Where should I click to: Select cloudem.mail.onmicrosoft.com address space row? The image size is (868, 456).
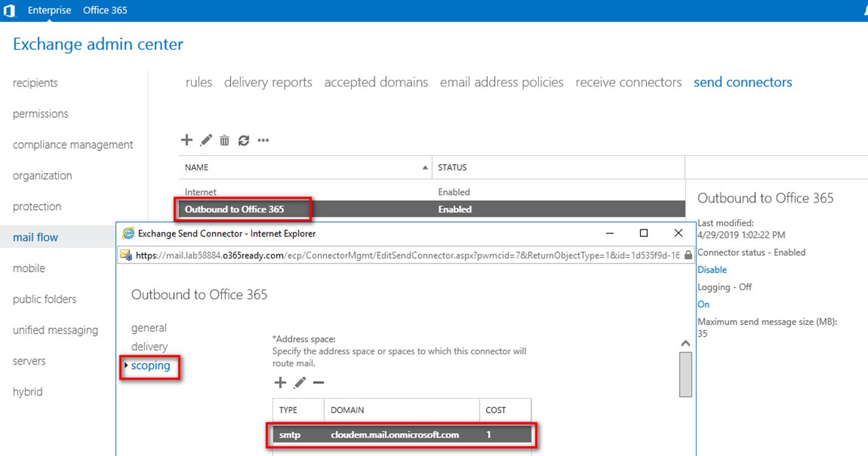[x=402, y=435]
